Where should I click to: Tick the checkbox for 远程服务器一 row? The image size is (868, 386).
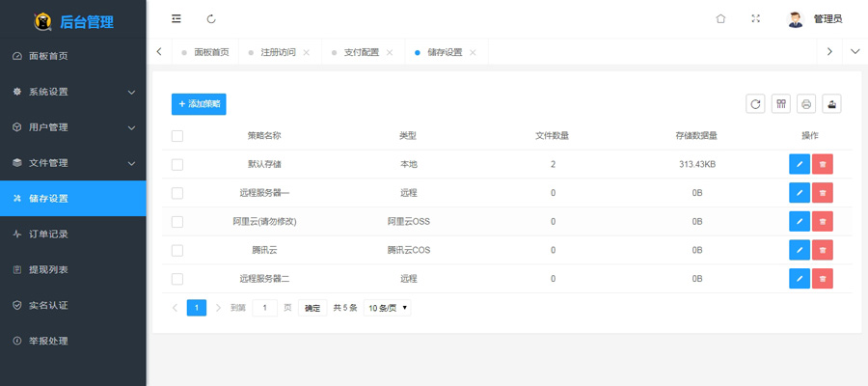point(177,193)
